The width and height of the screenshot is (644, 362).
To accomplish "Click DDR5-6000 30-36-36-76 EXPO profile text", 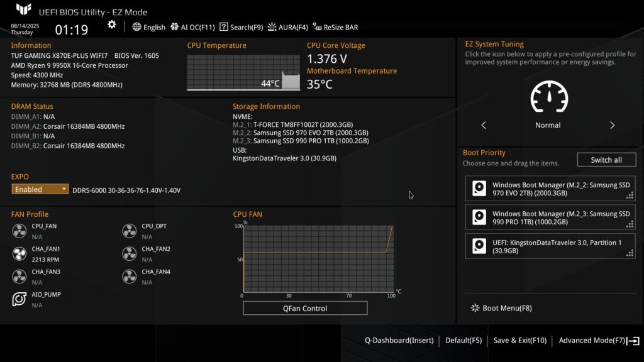I will tap(126, 190).
